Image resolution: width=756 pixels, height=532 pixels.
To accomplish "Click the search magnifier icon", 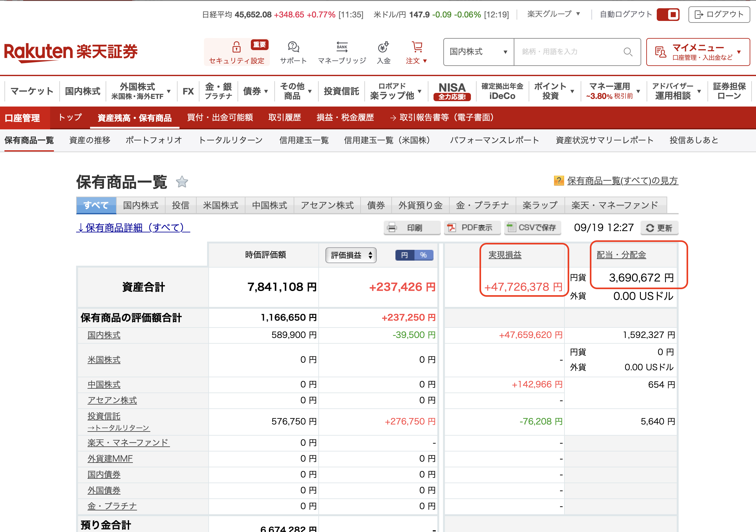I will [x=628, y=52].
